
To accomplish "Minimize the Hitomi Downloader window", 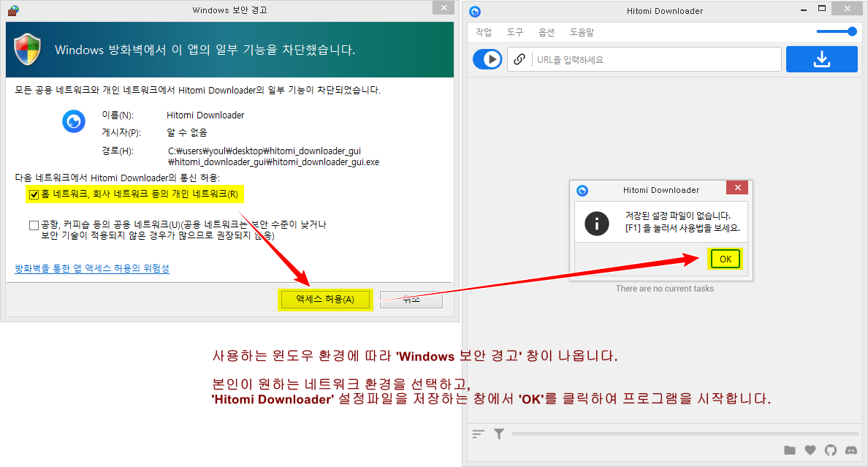I will (x=804, y=10).
